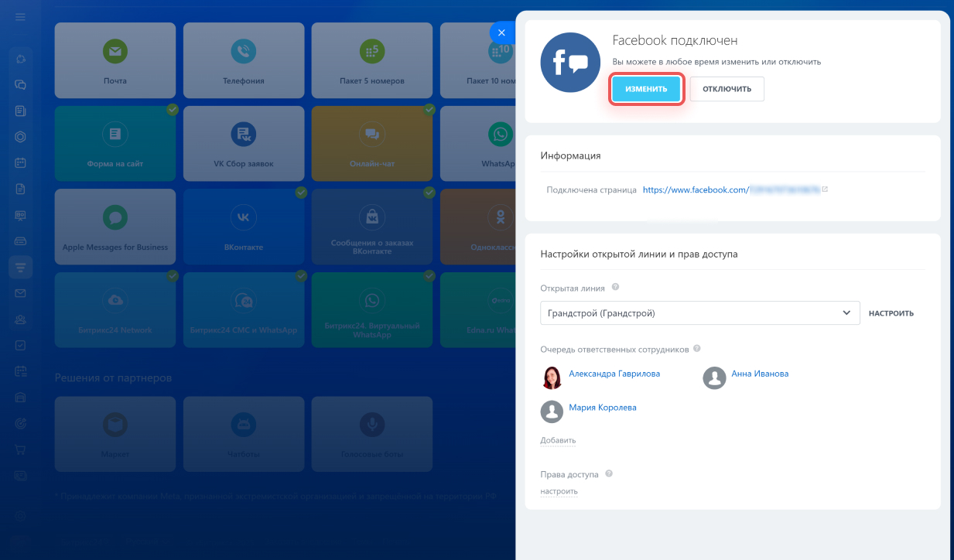Expand the Грандстрой open line dropdown

(x=700, y=313)
